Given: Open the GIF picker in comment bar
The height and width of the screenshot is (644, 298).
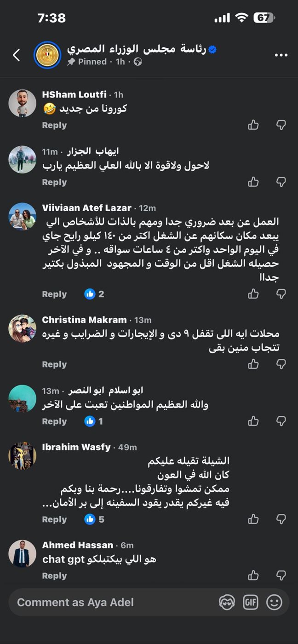Looking at the screenshot, I should tap(251, 602).
